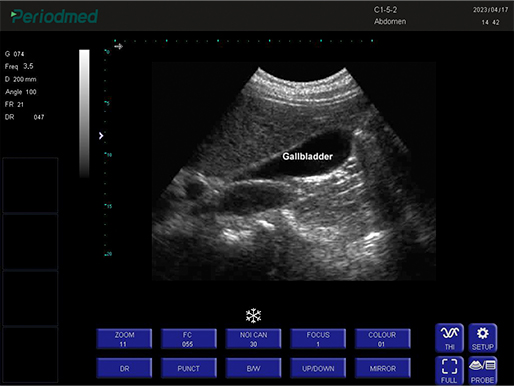
Task: Change the FOCUS 1 setting
Action: pos(318,339)
